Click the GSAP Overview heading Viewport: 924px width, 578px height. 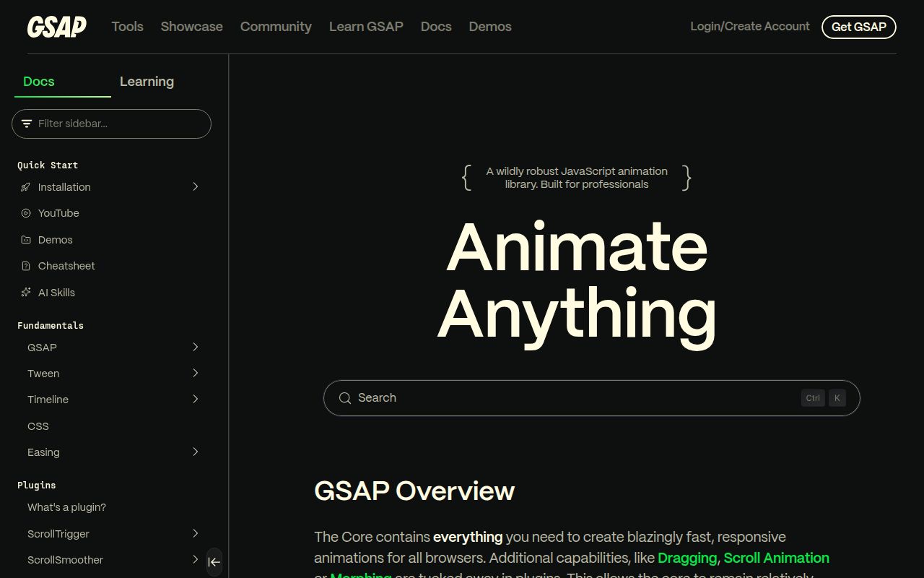pos(414,491)
